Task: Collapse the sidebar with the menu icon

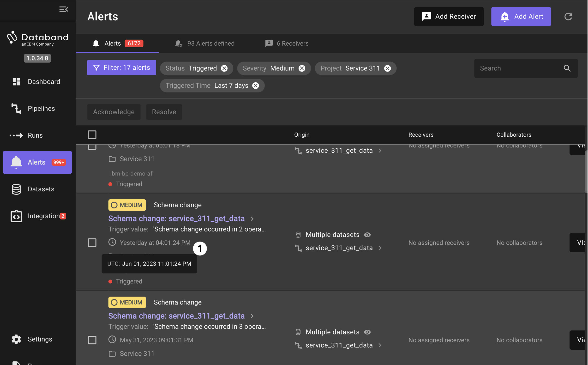Action: pyautogui.click(x=63, y=9)
